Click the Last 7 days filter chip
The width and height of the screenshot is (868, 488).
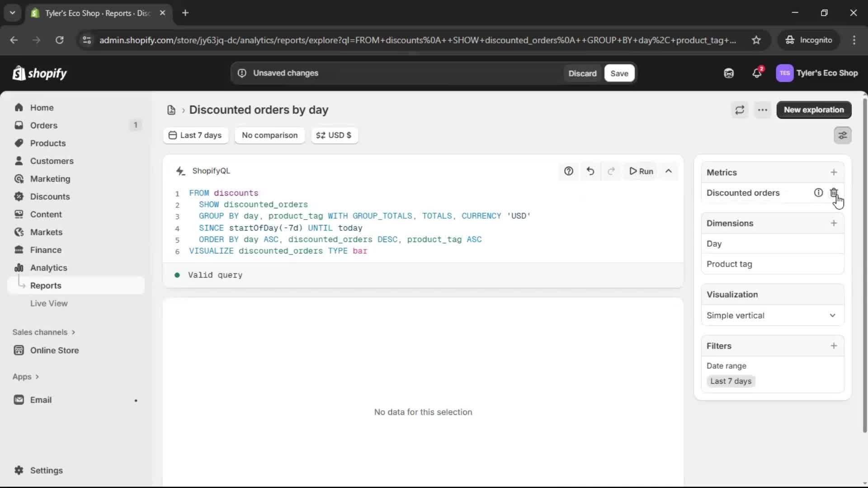731,381
